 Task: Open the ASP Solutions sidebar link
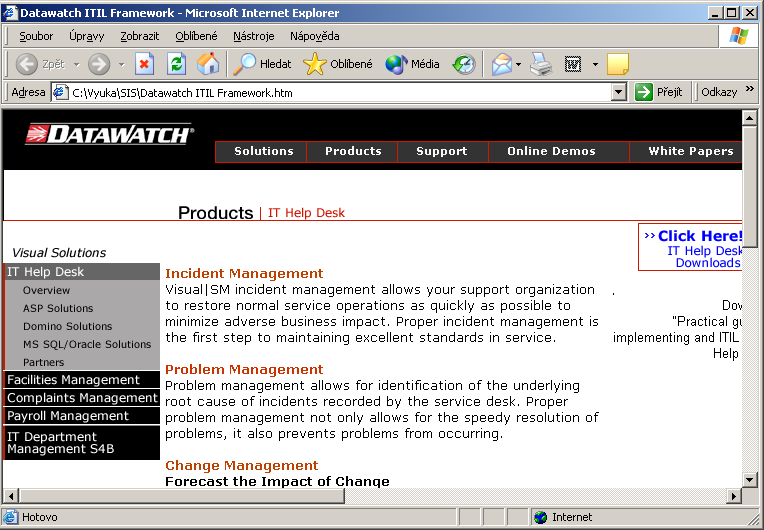58,308
